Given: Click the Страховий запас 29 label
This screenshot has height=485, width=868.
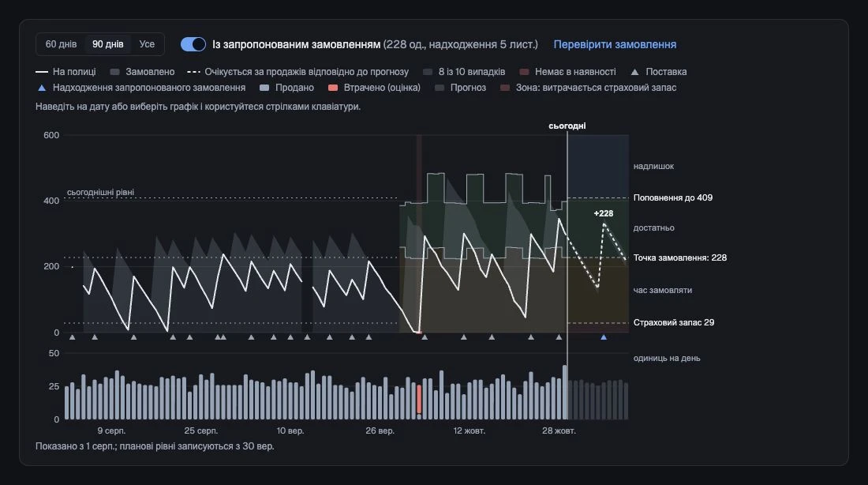Looking at the screenshot, I should point(674,322).
